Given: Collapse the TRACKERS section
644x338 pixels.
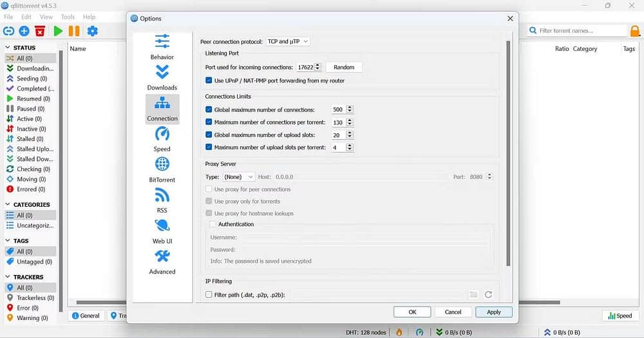Looking at the screenshot, I should click(x=7, y=277).
